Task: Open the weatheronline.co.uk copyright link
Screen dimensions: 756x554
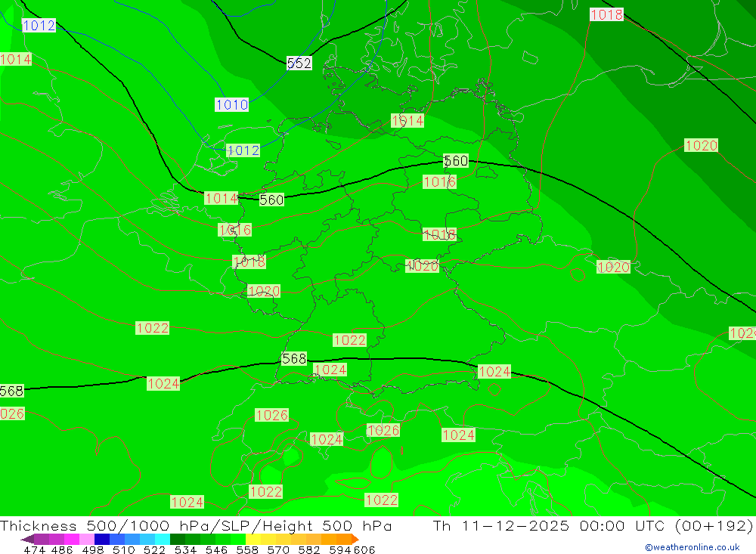Action: [x=692, y=547]
